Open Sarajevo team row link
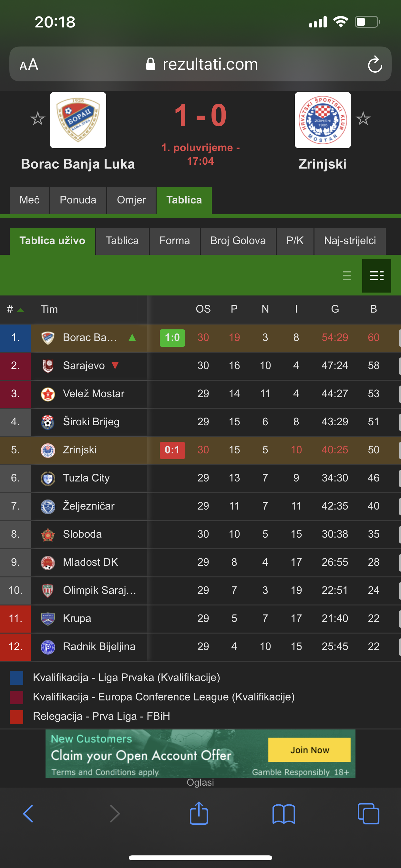Screen dimensions: 401x868 coord(84,366)
